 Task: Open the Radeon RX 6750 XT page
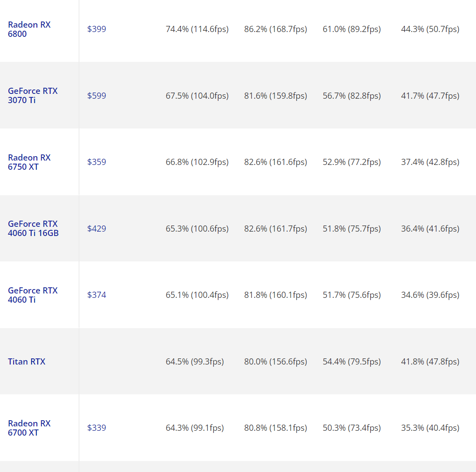[29, 162]
